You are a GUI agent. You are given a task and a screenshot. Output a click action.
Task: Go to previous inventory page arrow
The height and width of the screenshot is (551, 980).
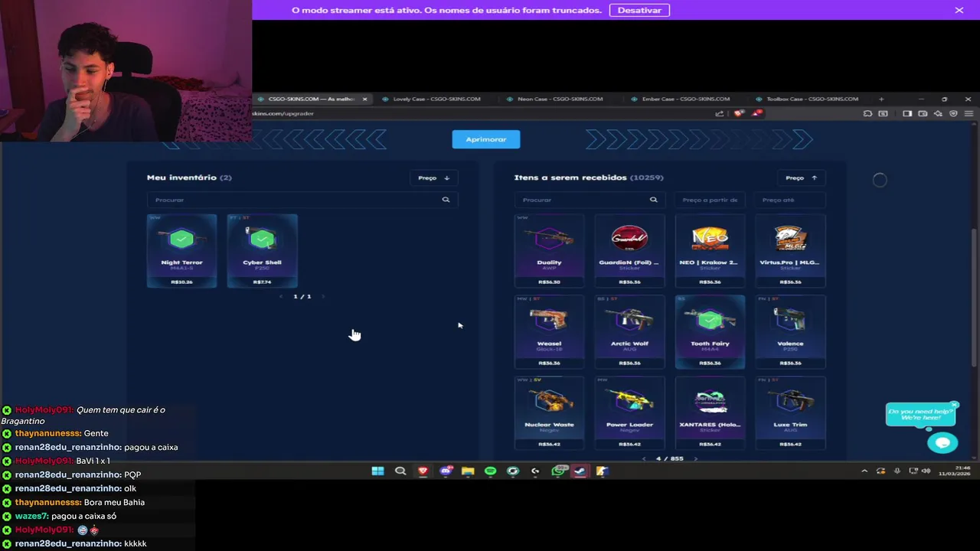click(282, 296)
